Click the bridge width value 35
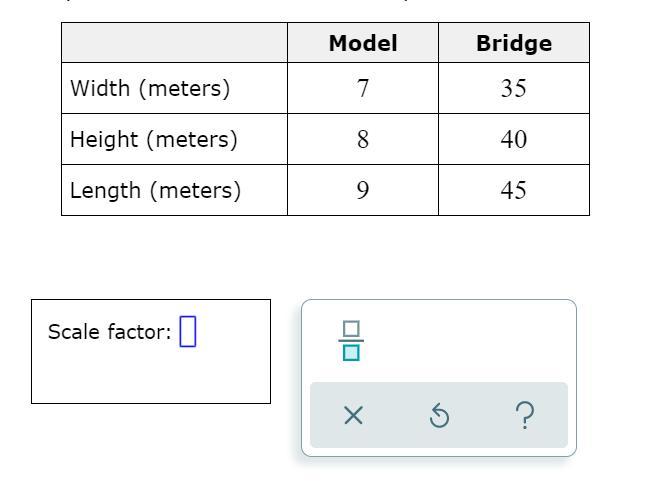 pos(513,89)
